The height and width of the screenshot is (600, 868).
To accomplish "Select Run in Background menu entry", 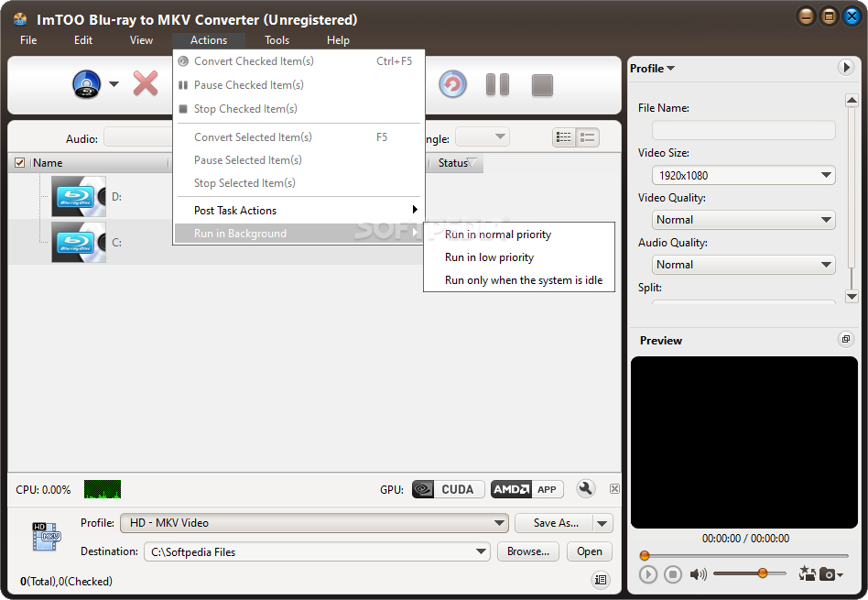I will point(298,234).
